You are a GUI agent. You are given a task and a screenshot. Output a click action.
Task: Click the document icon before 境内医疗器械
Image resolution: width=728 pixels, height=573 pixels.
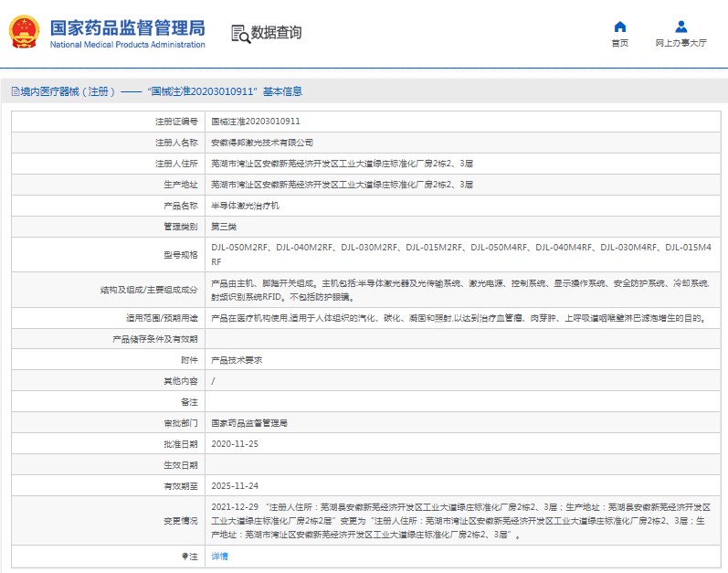(x=16, y=91)
